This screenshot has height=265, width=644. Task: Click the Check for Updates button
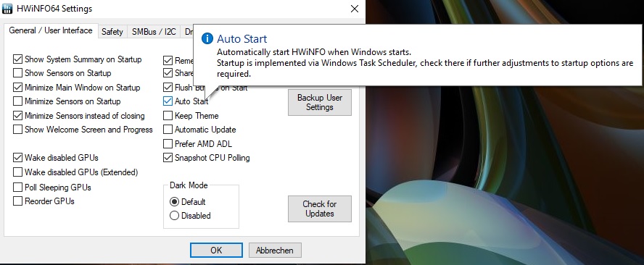320,209
